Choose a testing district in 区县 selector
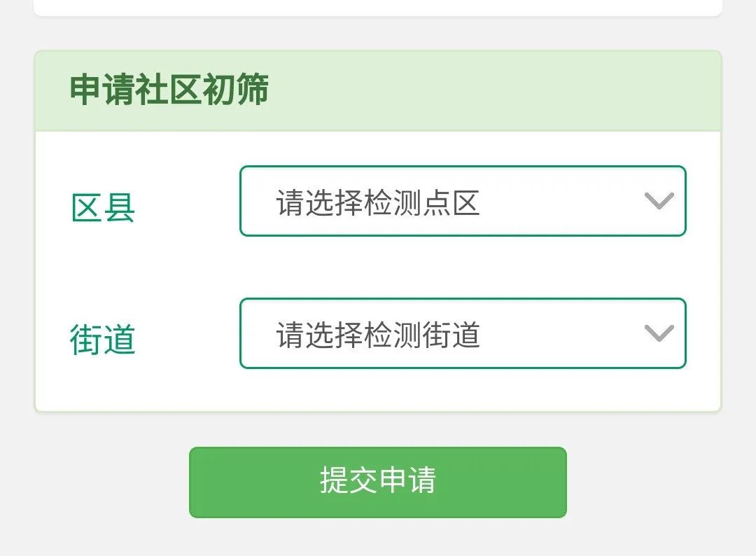This screenshot has width=756, height=556. tap(463, 201)
